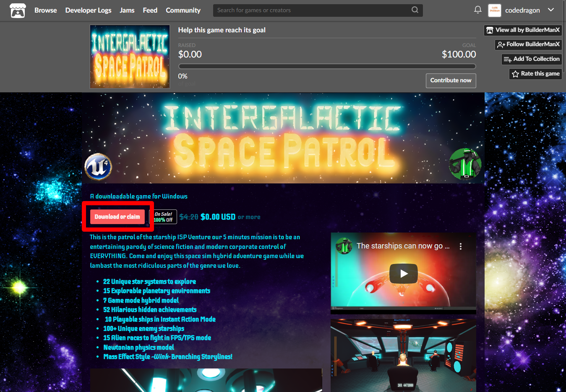The image size is (566, 392).
Task: Open the codedragon profile avatar
Action: tap(495, 10)
